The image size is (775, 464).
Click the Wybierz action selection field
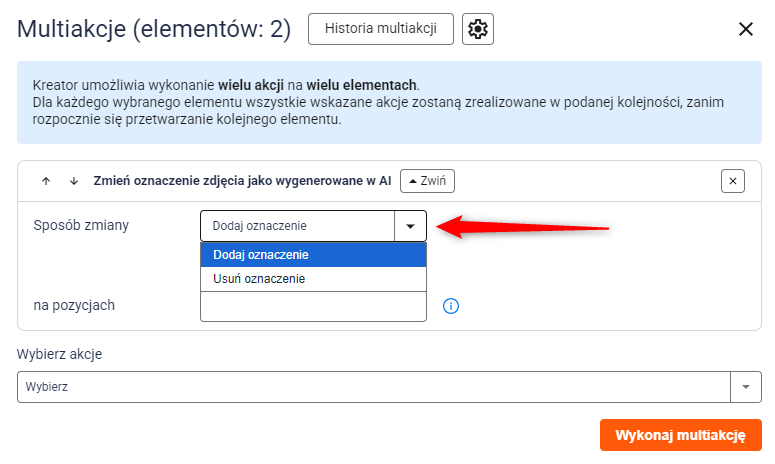[374, 387]
